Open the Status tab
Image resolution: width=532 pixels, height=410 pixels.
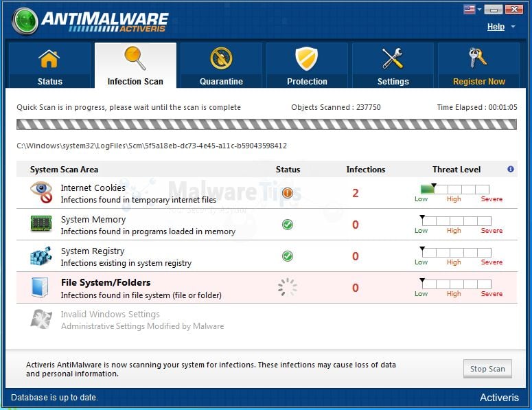pos(49,65)
